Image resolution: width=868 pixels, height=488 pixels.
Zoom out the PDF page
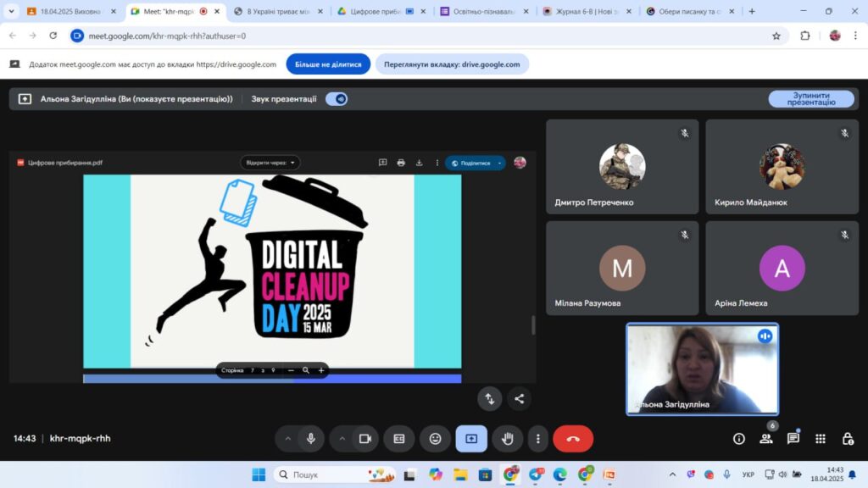pyautogui.click(x=292, y=371)
